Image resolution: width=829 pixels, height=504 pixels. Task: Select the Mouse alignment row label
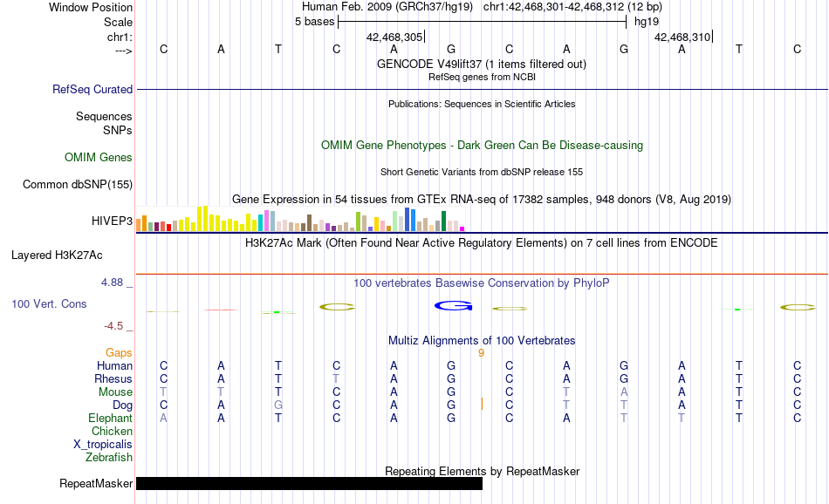click(x=115, y=392)
